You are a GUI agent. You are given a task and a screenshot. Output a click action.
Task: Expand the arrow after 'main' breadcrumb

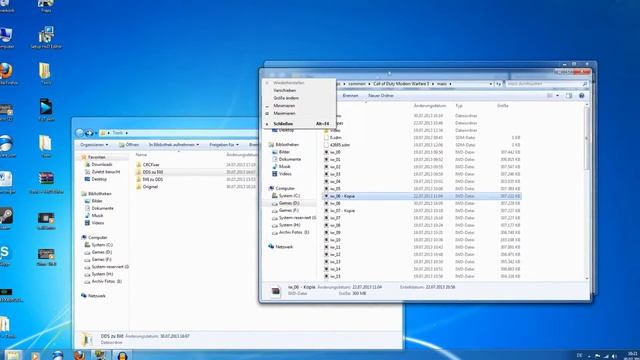(x=450, y=84)
